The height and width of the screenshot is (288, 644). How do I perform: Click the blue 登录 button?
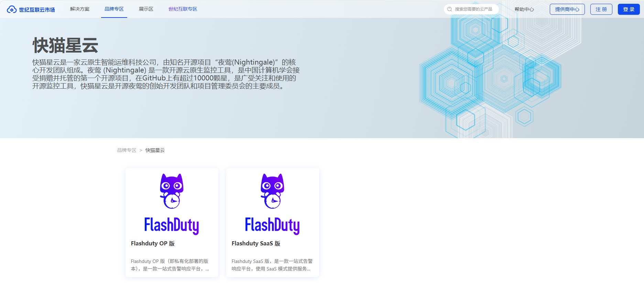click(629, 9)
